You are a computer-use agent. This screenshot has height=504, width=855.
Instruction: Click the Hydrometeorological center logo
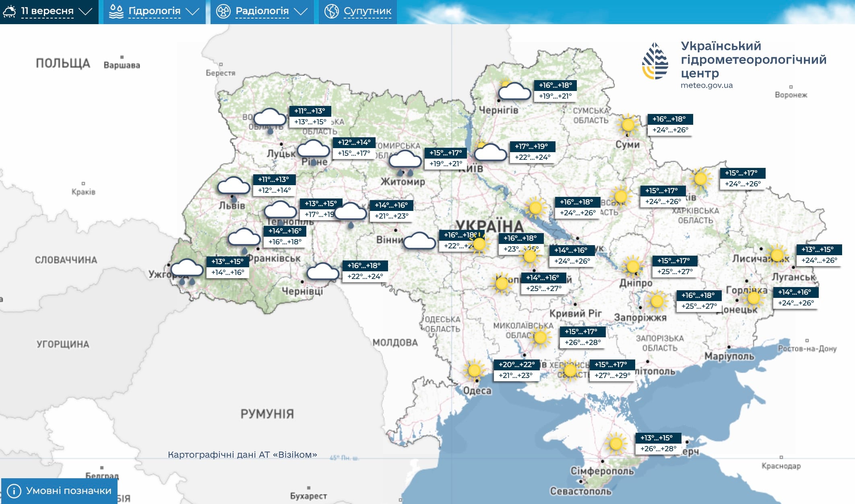tap(655, 61)
